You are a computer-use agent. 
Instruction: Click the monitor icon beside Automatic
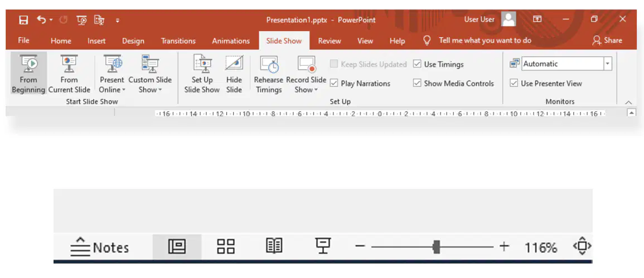click(x=514, y=64)
